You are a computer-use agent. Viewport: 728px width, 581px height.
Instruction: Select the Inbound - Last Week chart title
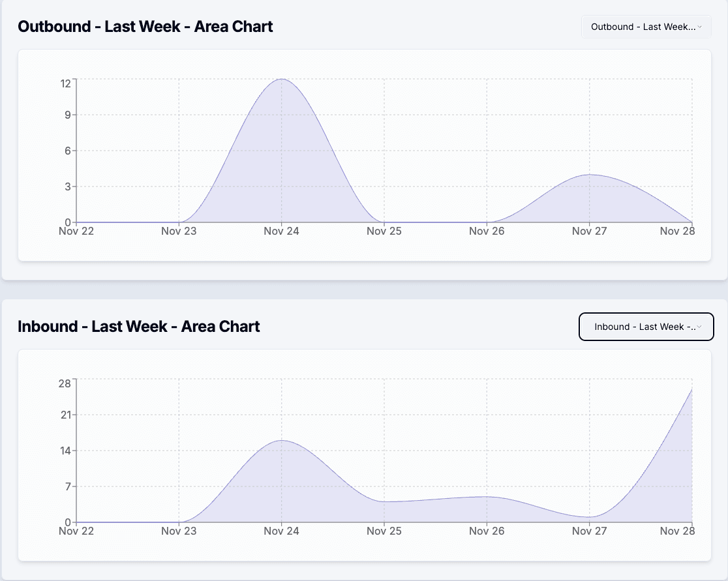point(139,327)
